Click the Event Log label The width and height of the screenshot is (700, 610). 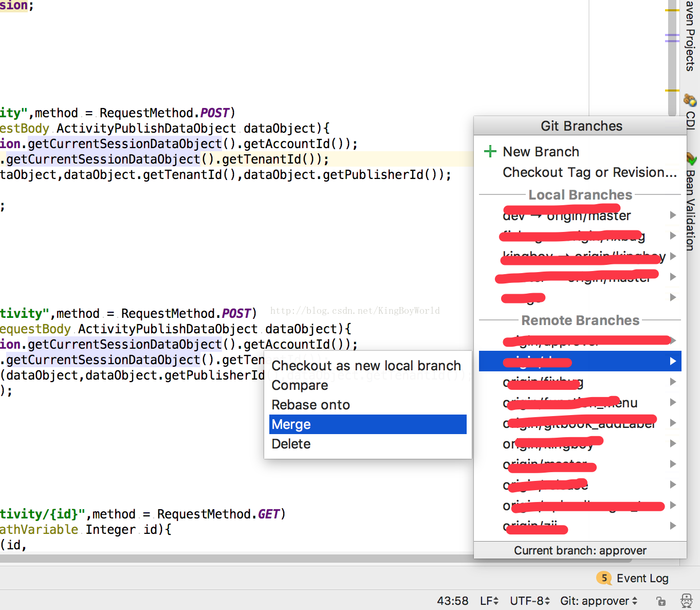[642, 578]
